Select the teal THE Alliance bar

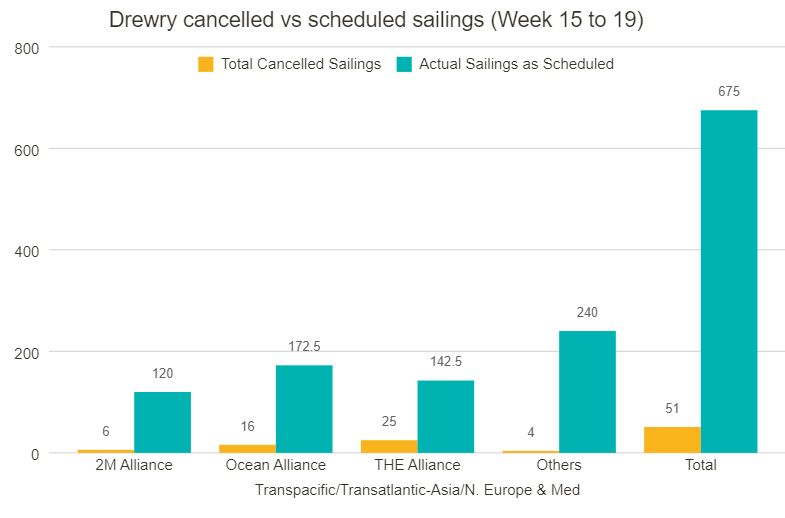coord(446,417)
